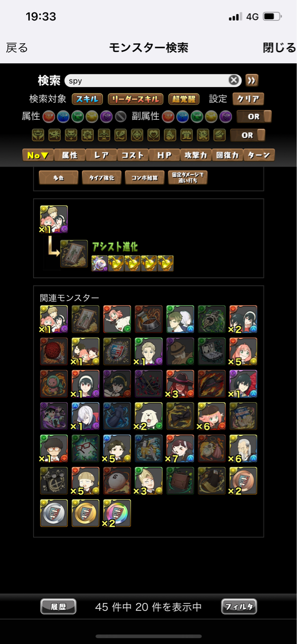
Task: Toggle the No▼ sort order
Action: point(38,155)
